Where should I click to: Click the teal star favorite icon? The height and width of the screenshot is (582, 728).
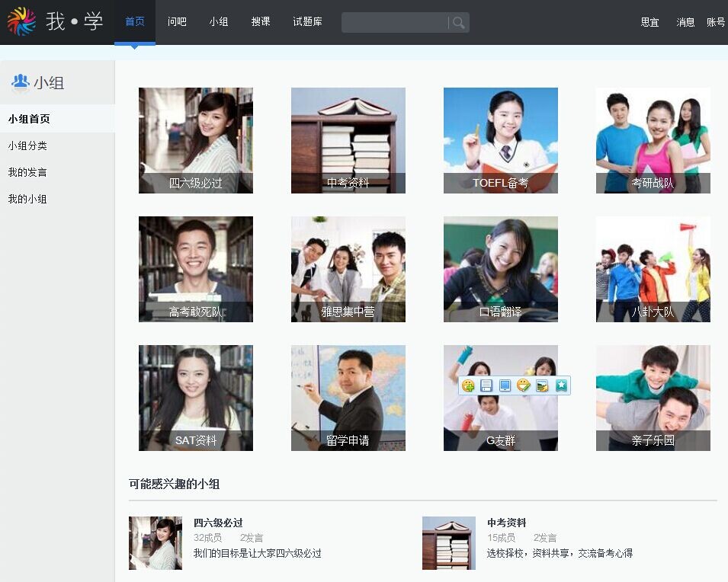click(x=561, y=385)
